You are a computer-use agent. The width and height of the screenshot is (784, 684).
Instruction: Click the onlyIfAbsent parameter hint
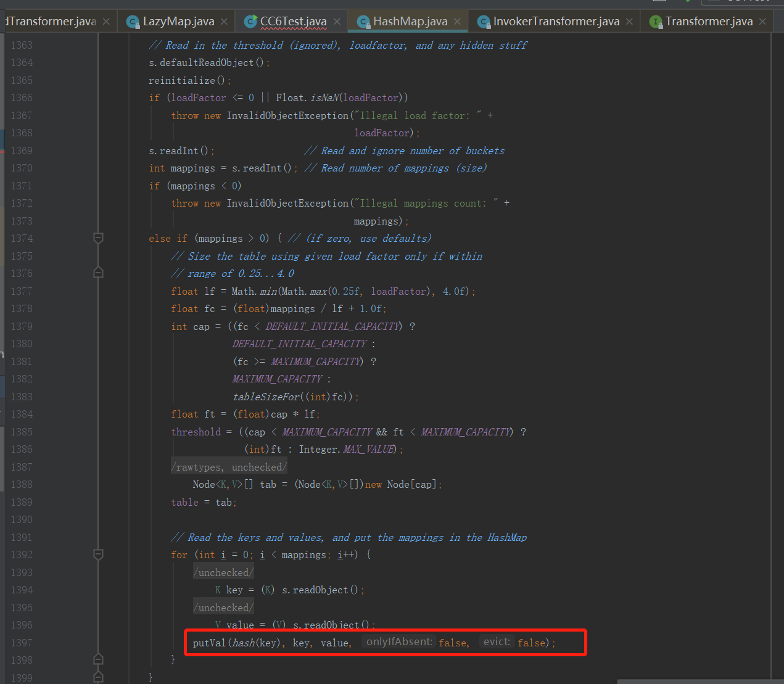(x=398, y=642)
